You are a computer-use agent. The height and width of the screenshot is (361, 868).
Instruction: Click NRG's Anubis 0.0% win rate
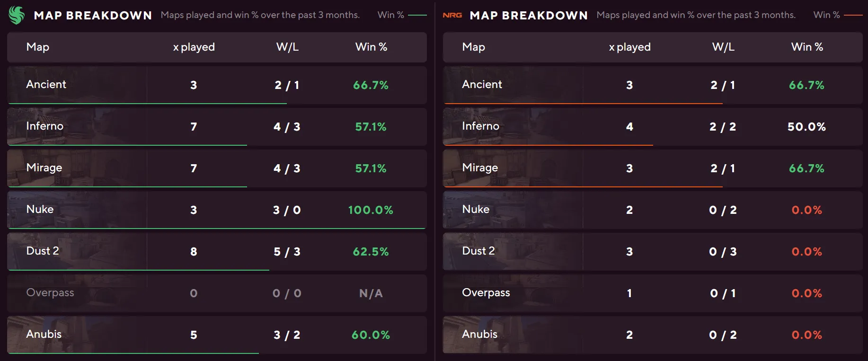coord(806,335)
